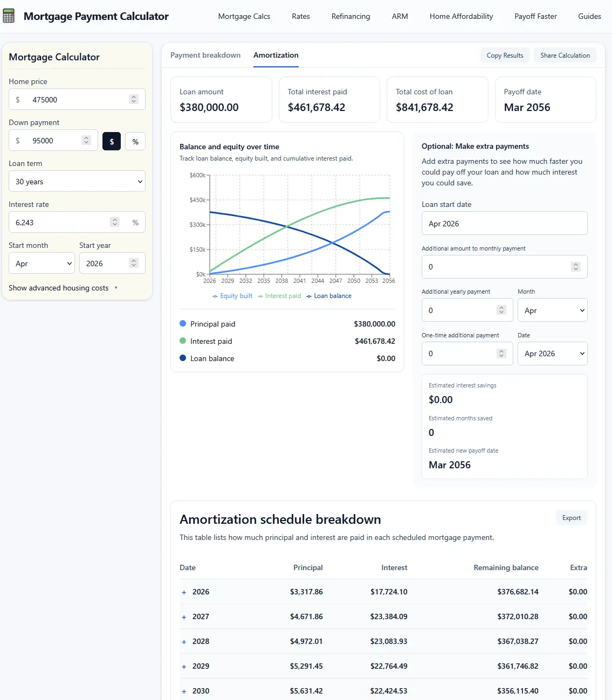The height and width of the screenshot is (700, 612).
Task: Toggle Loan balance legend series
Action: 329,296
